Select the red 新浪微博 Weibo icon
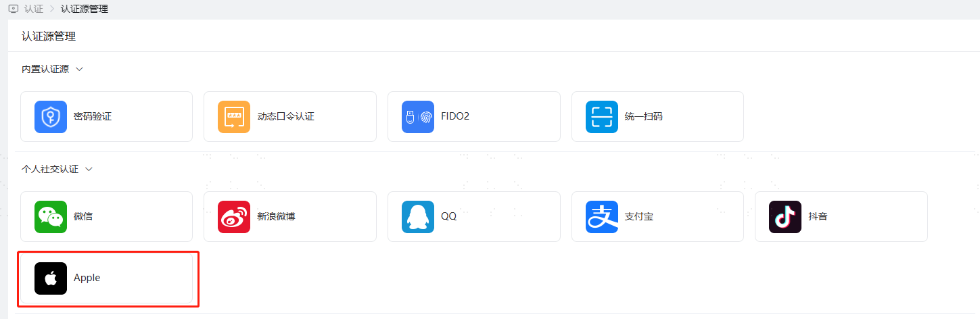980x319 pixels. [x=234, y=217]
